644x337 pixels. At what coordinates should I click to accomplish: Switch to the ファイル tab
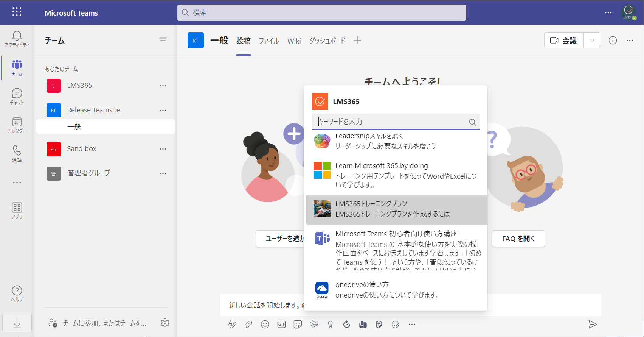(x=269, y=41)
